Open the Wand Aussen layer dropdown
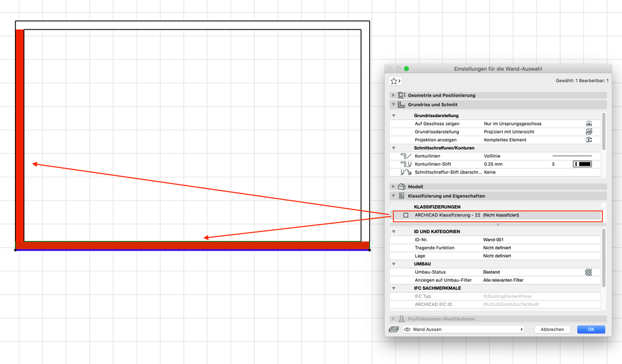622x364 pixels. [x=463, y=330]
